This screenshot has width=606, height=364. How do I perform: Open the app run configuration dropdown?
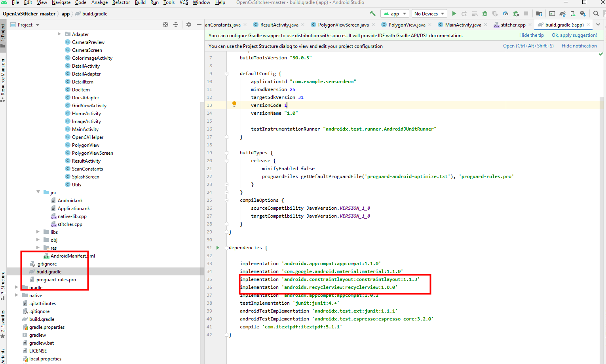pos(395,13)
